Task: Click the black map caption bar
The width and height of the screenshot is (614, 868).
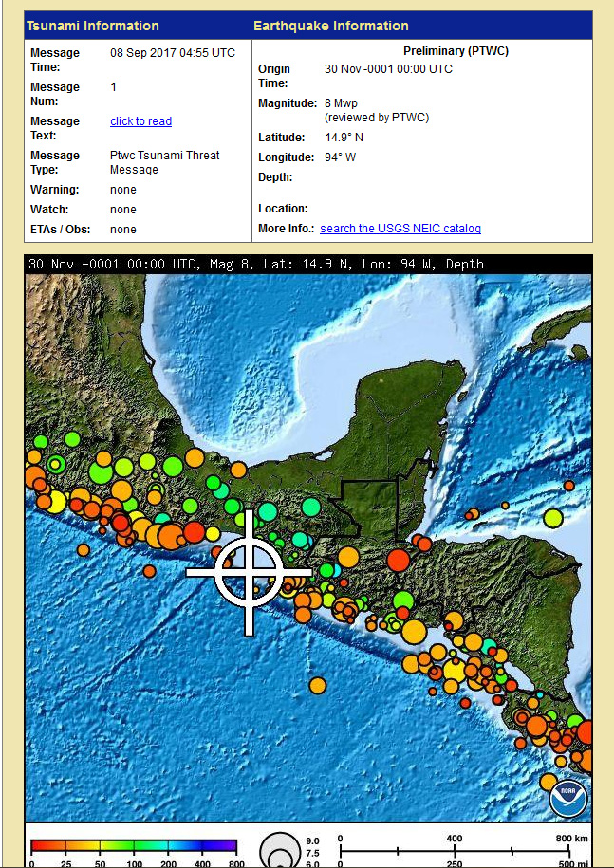Action: pos(308,264)
